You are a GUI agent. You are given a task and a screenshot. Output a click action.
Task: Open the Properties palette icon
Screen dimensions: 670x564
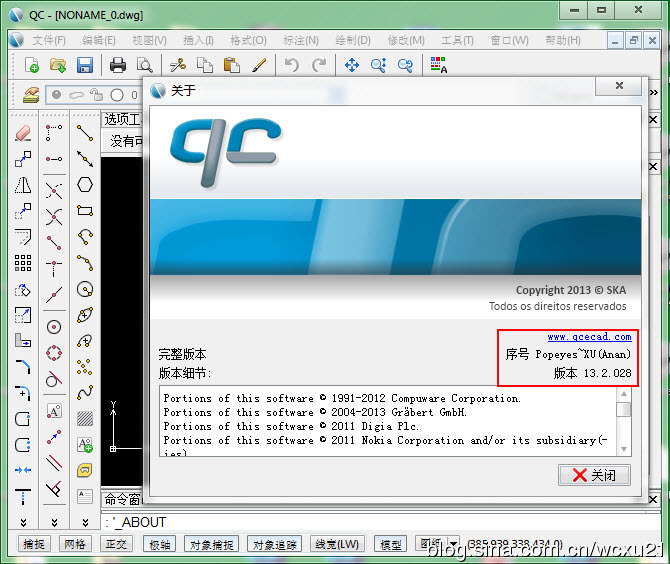point(438,65)
